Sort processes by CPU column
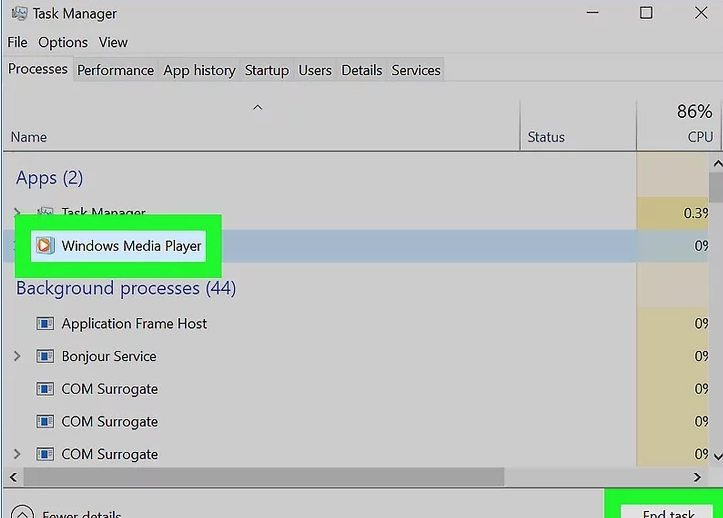 (x=678, y=125)
